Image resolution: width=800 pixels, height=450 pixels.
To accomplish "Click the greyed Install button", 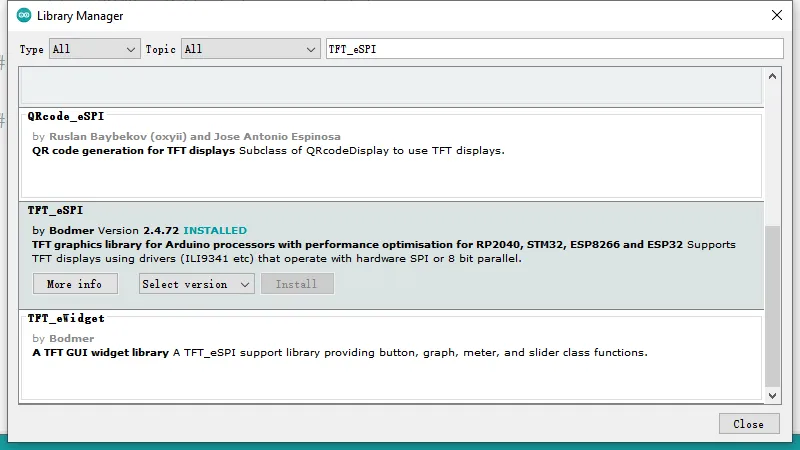I will point(297,284).
